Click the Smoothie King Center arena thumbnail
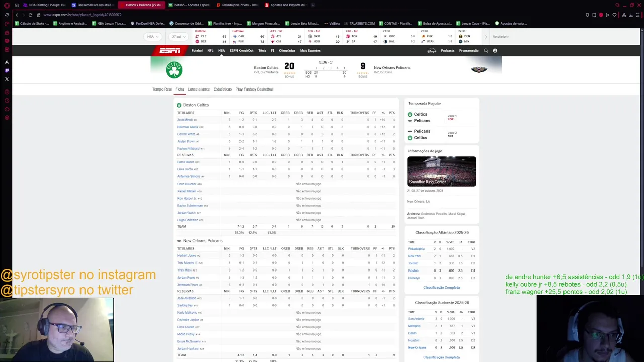 click(x=442, y=171)
